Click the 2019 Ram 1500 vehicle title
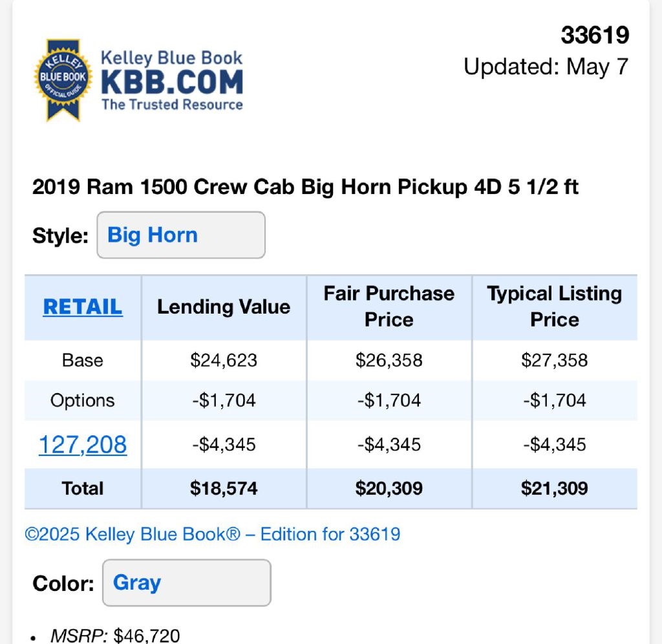Screen dimensions: 662x644 coord(305,188)
